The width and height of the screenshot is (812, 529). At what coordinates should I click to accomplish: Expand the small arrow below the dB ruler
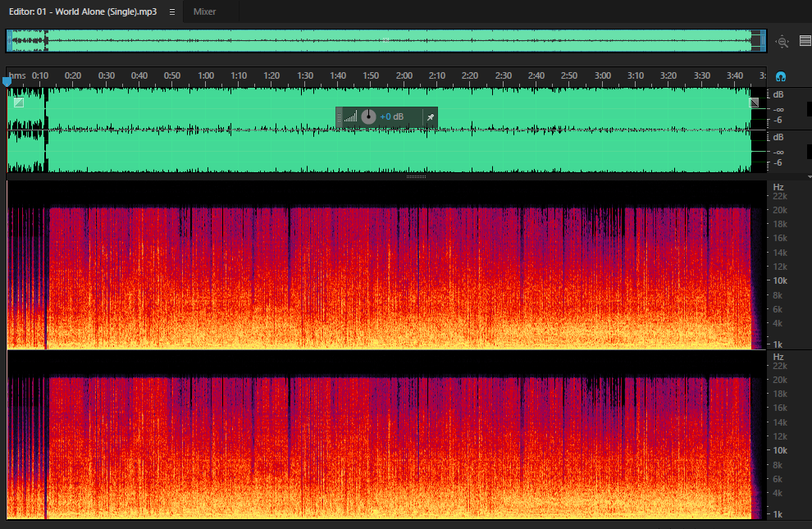click(x=809, y=177)
